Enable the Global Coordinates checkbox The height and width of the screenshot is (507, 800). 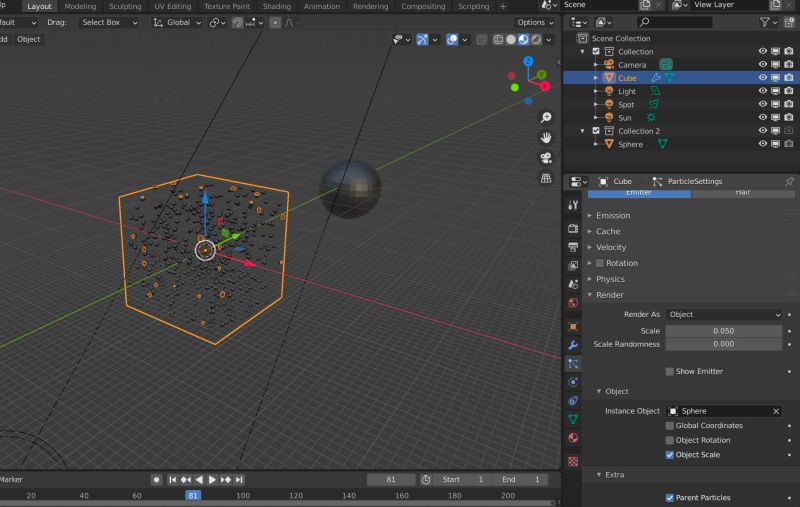(x=669, y=425)
